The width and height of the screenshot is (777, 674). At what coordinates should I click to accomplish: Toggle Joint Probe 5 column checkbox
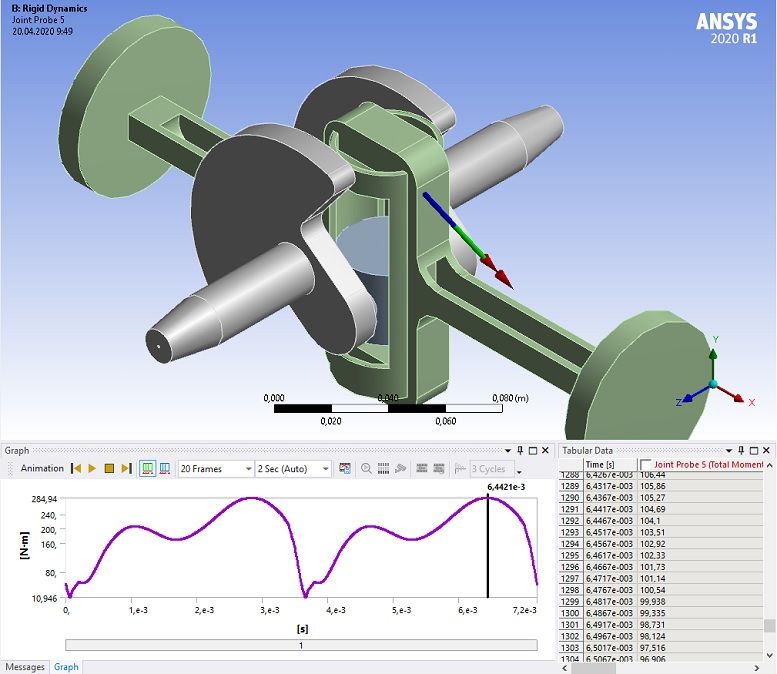646,465
